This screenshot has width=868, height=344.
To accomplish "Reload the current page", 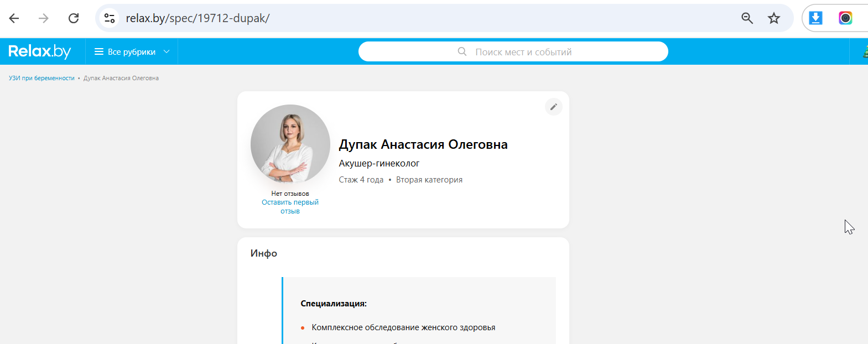I will click(x=74, y=18).
